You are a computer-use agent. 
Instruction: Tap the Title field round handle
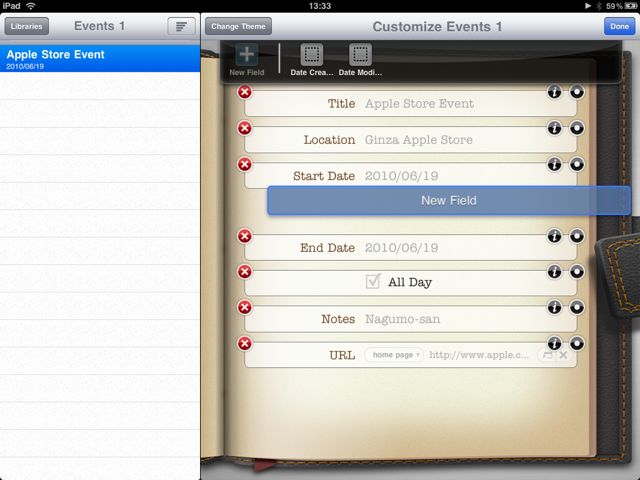[x=577, y=92]
